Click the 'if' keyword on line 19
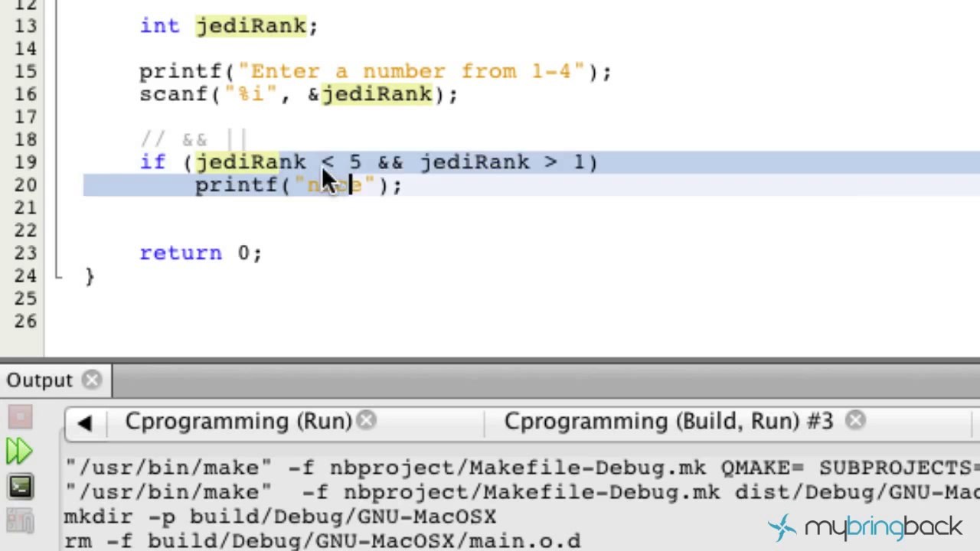Viewport: 980px width, 551px height. [x=152, y=162]
